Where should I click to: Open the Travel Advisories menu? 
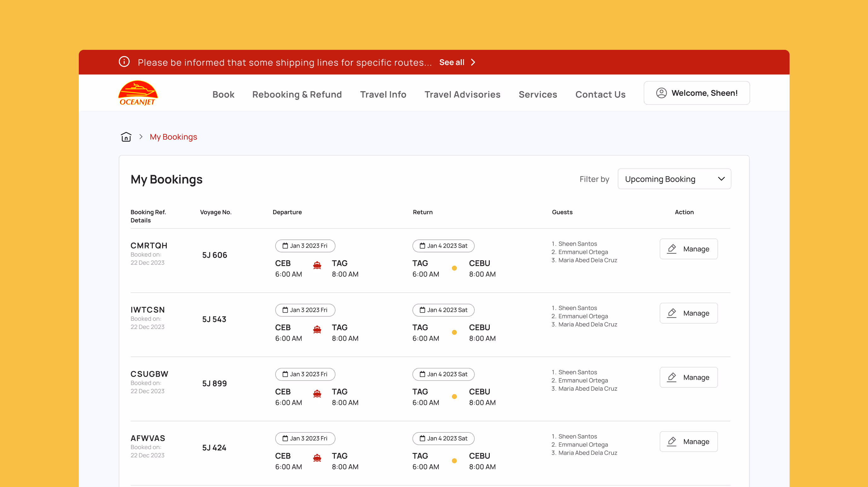[x=462, y=94]
